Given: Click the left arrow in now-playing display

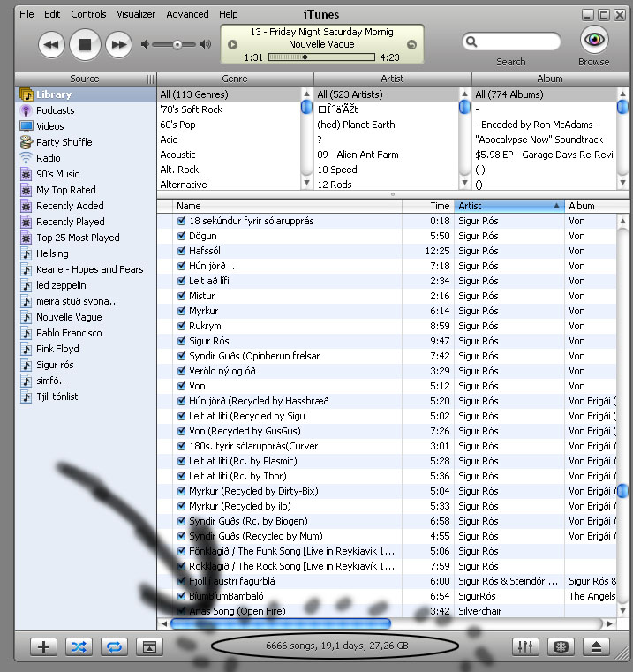Looking at the screenshot, I should pyautogui.click(x=232, y=44).
